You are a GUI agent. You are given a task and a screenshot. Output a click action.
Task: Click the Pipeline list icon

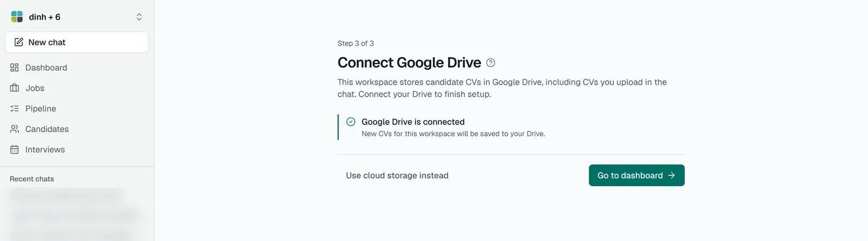(15, 109)
